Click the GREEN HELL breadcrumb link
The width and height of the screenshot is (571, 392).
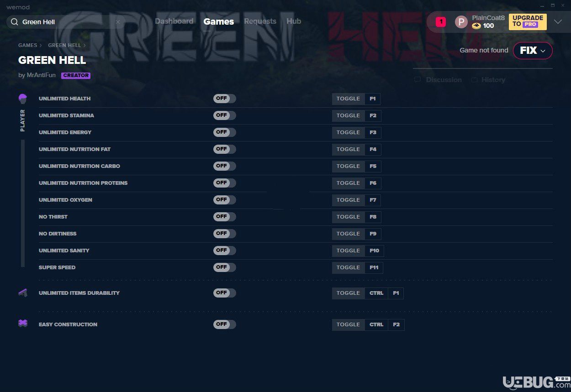[64, 46]
